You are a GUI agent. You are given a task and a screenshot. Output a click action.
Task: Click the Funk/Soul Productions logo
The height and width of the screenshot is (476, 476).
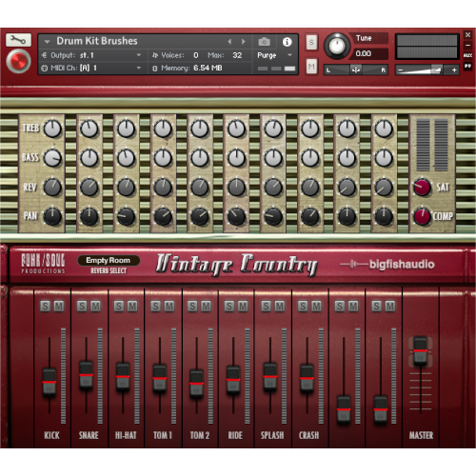coord(43,264)
